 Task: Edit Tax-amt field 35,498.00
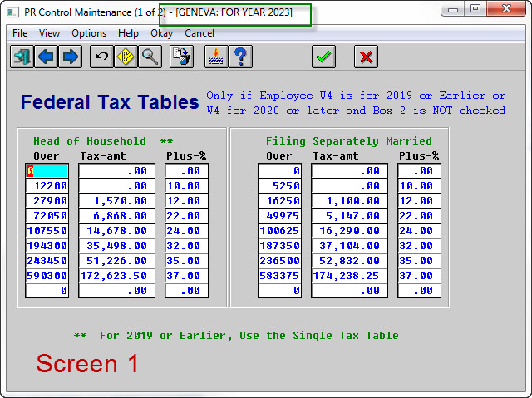(116, 245)
